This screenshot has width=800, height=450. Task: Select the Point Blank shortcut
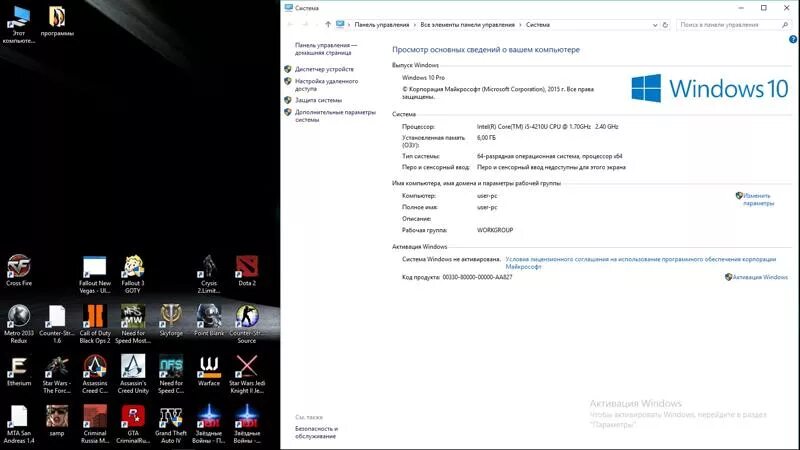click(x=209, y=320)
